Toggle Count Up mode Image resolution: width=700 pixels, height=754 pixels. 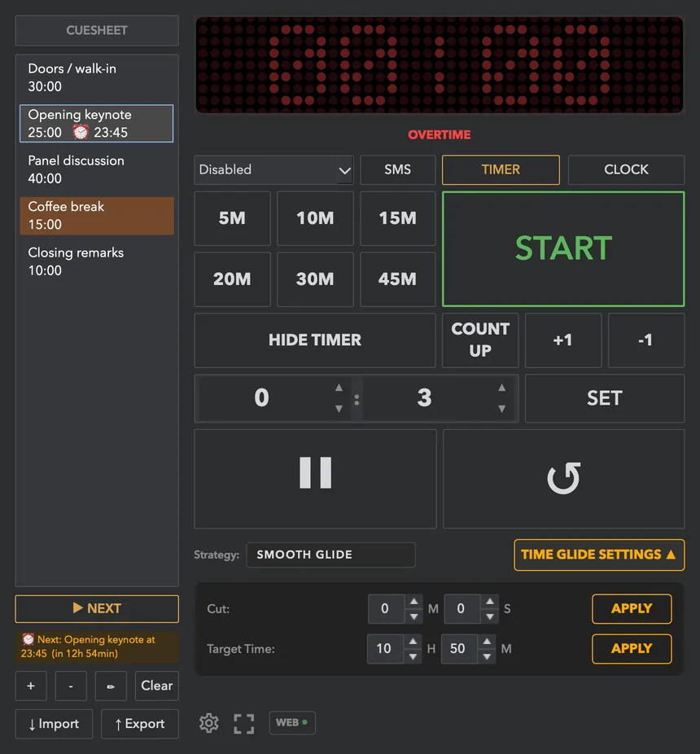(x=480, y=340)
